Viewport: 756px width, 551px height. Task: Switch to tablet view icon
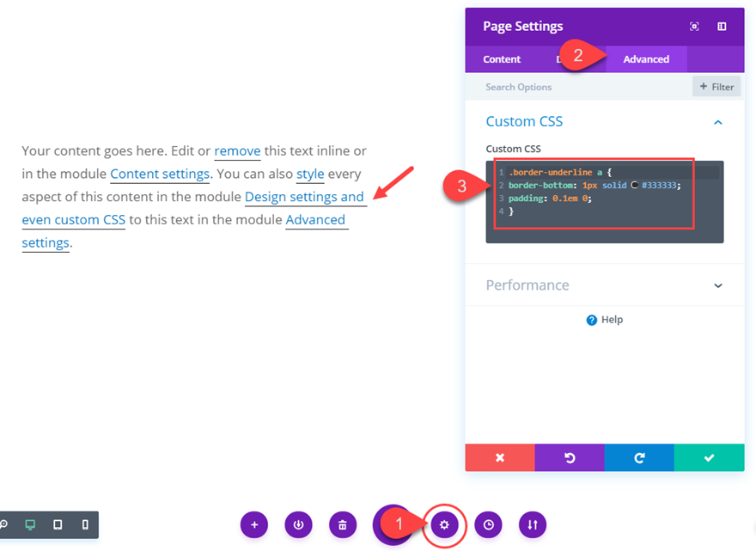58,524
